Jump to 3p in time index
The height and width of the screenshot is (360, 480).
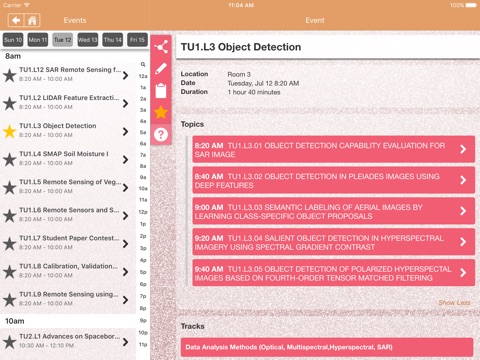click(x=143, y=248)
